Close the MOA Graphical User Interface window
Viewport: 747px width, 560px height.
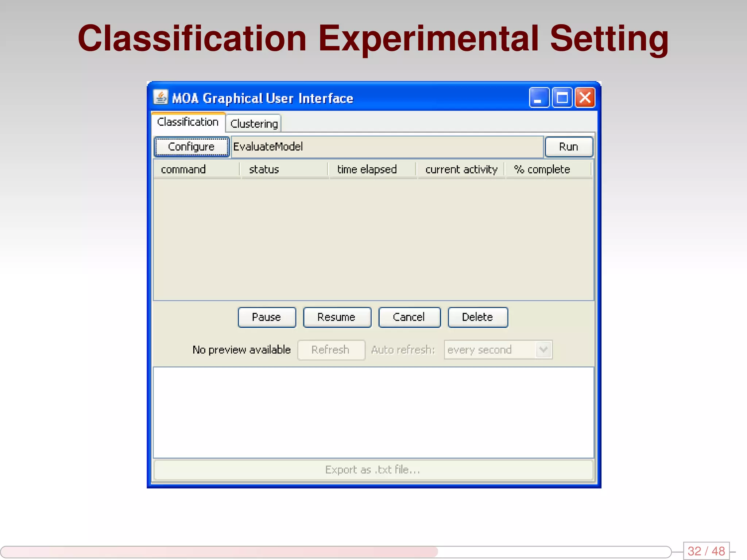click(585, 98)
